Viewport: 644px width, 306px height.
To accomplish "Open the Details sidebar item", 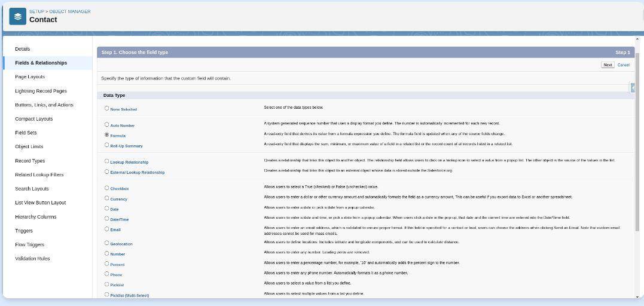I will click(22, 49).
